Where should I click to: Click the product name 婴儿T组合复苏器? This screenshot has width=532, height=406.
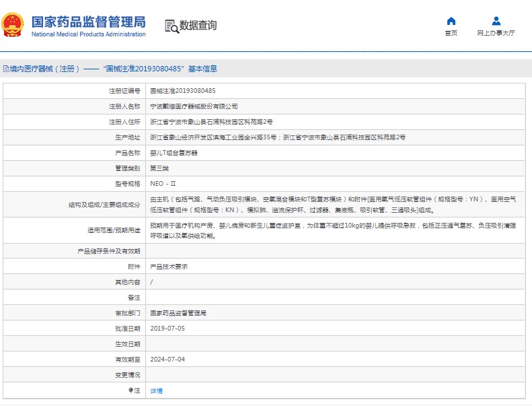(174, 153)
